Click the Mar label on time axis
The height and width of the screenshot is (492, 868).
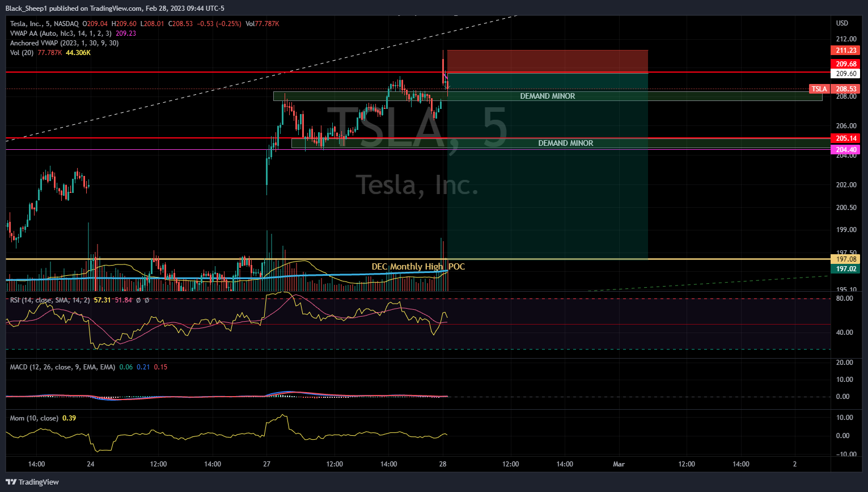click(619, 464)
